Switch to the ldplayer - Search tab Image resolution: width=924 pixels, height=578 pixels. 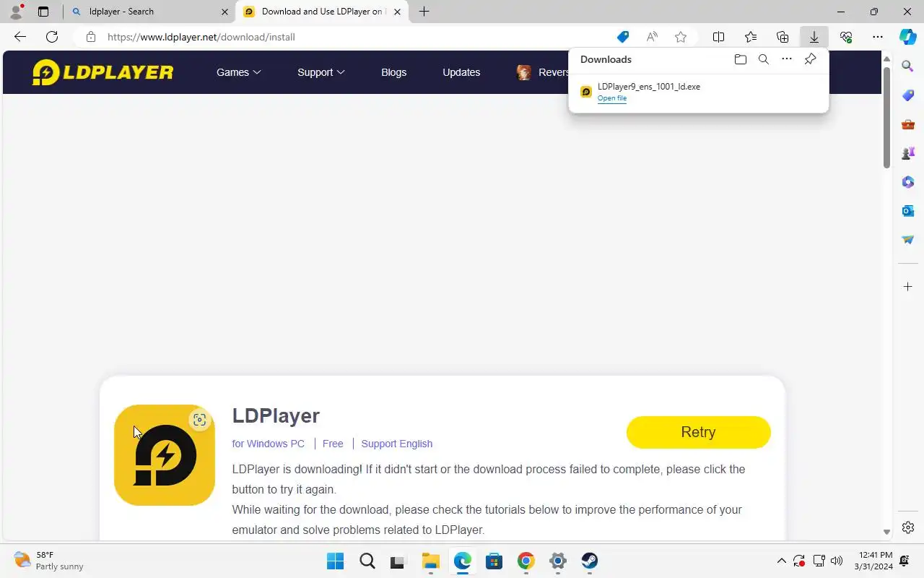(149, 12)
